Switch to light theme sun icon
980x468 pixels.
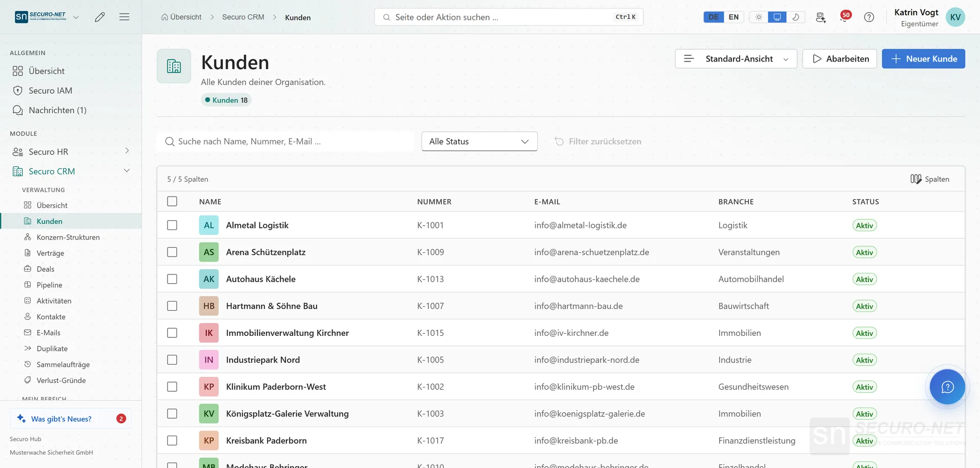pyautogui.click(x=759, y=17)
